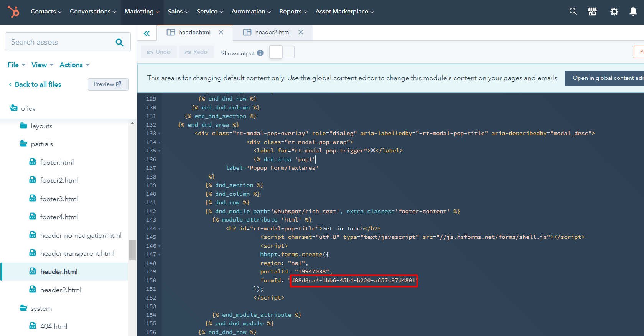Open the search magnifier in top bar

click(573, 12)
